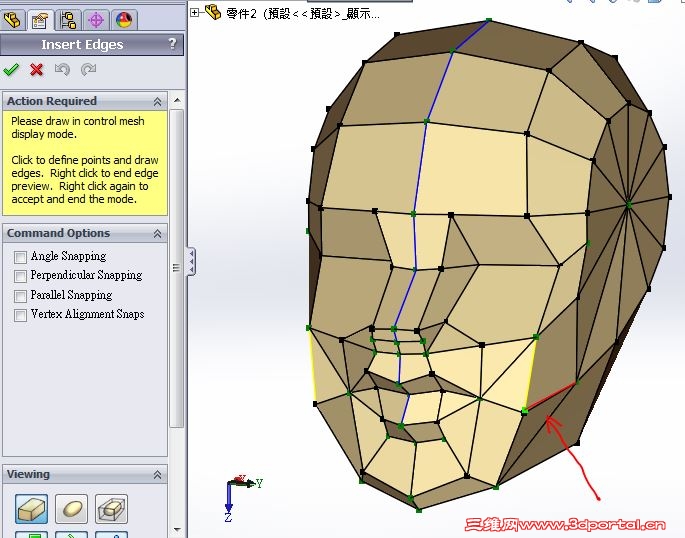Open the ConfigurationManager tab

(68, 20)
